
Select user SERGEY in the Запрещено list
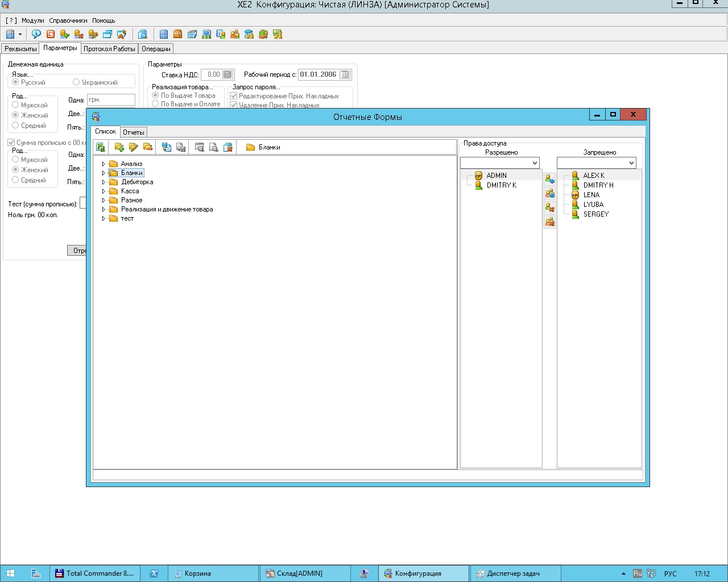click(x=595, y=214)
